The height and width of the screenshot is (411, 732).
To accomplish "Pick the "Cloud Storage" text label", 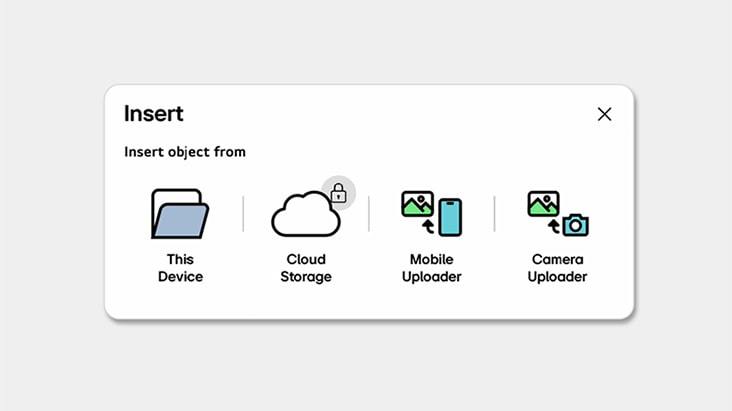I will pos(305,268).
